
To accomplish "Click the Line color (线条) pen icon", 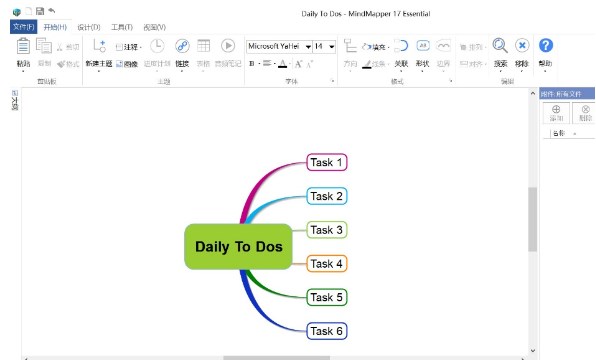I will pyautogui.click(x=366, y=64).
